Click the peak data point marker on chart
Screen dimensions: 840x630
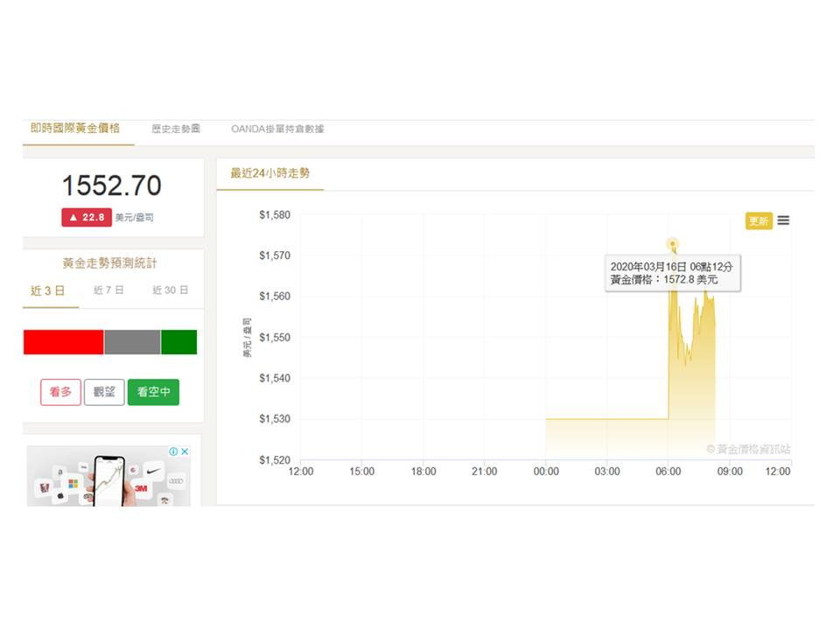[x=672, y=243]
